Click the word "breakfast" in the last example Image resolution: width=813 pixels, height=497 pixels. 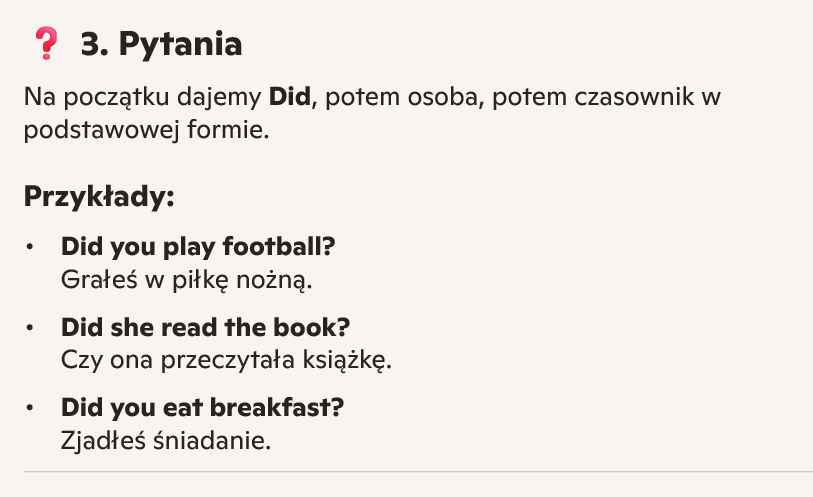tap(288, 408)
